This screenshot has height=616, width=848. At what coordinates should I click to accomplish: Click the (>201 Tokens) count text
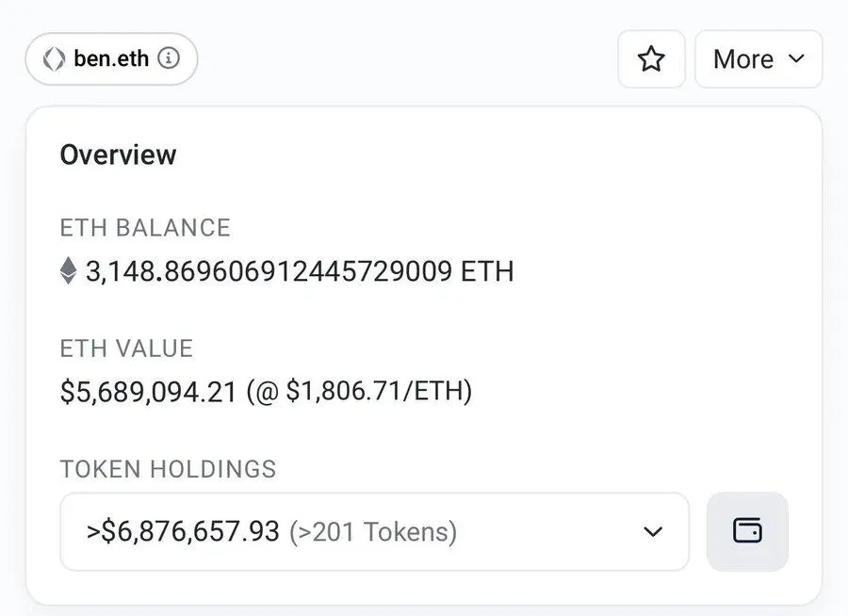(373, 532)
